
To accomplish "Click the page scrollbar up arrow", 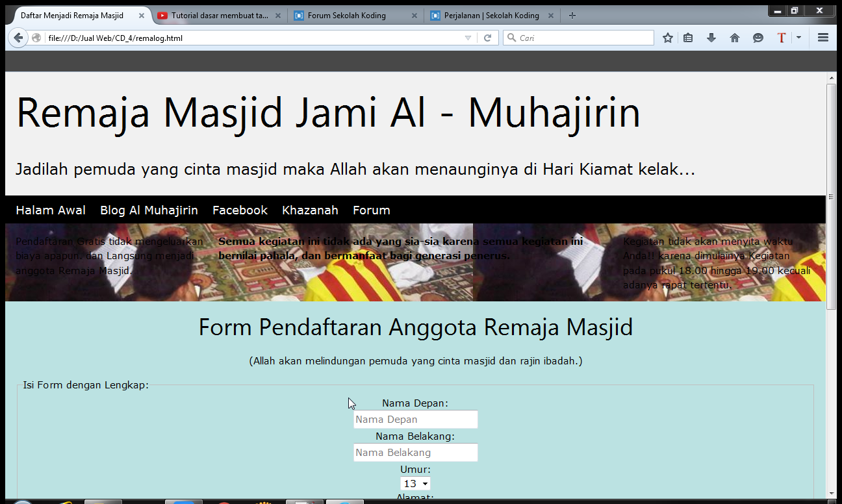I will (x=831, y=77).
